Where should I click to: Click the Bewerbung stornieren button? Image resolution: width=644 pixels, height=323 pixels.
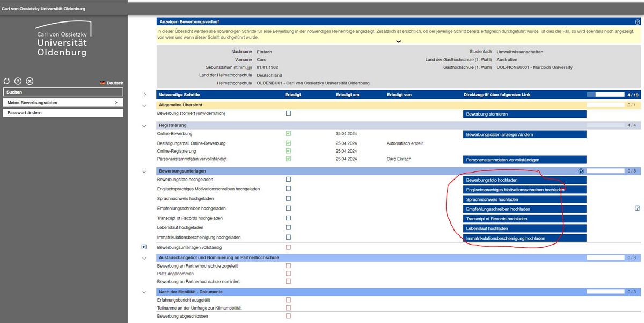(524, 114)
